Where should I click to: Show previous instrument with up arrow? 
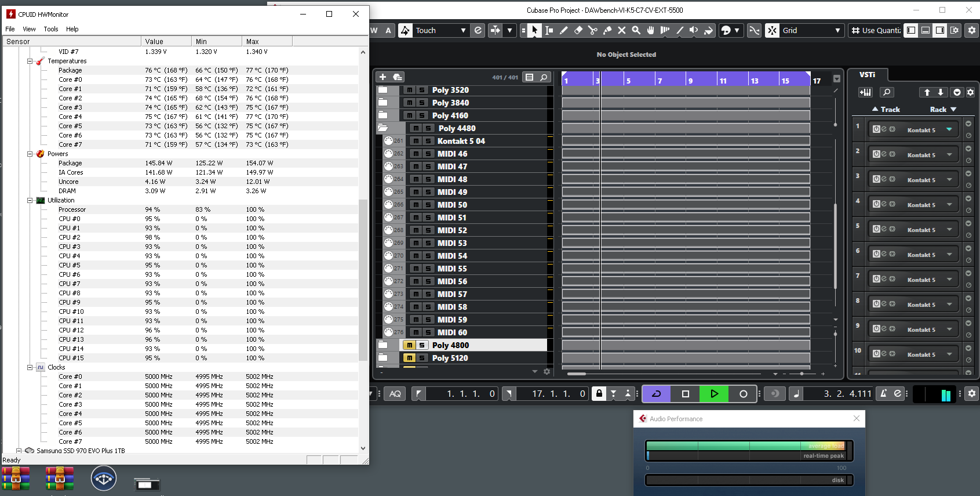(x=927, y=92)
